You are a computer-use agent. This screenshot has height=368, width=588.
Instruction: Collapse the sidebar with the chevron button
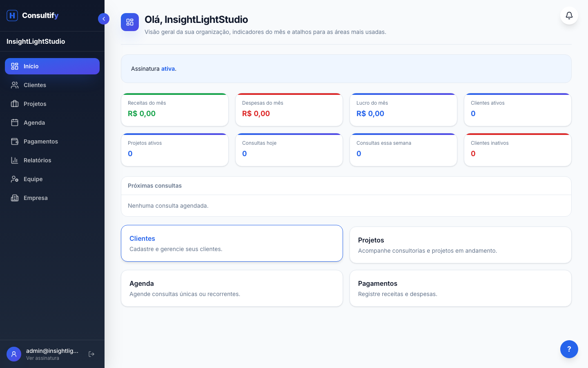point(104,19)
